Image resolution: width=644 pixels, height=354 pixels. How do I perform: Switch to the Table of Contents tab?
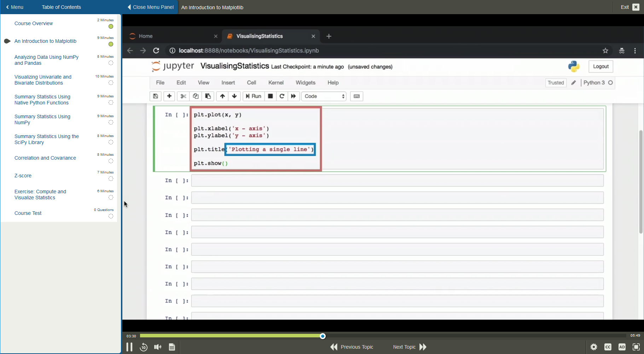[61, 7]
